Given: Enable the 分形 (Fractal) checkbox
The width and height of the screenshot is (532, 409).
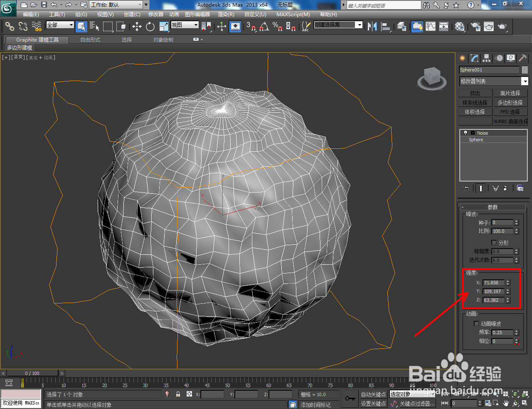Looking at the screenshot, I should [494, 242].
